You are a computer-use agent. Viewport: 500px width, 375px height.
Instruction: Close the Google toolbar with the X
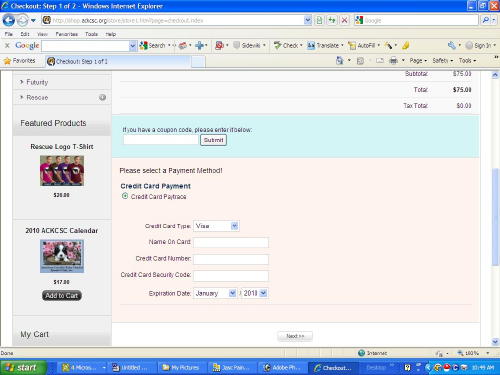(x=7, y=45)
